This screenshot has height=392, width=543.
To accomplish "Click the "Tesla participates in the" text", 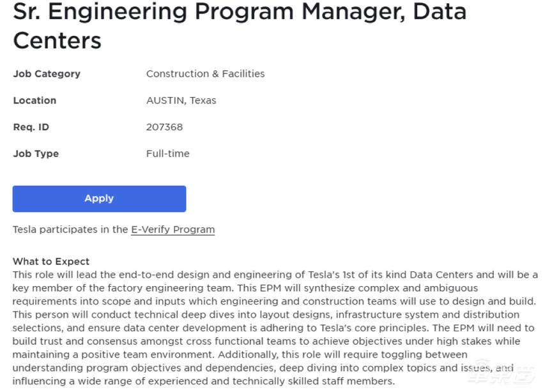I will click(x=70, y=229).
